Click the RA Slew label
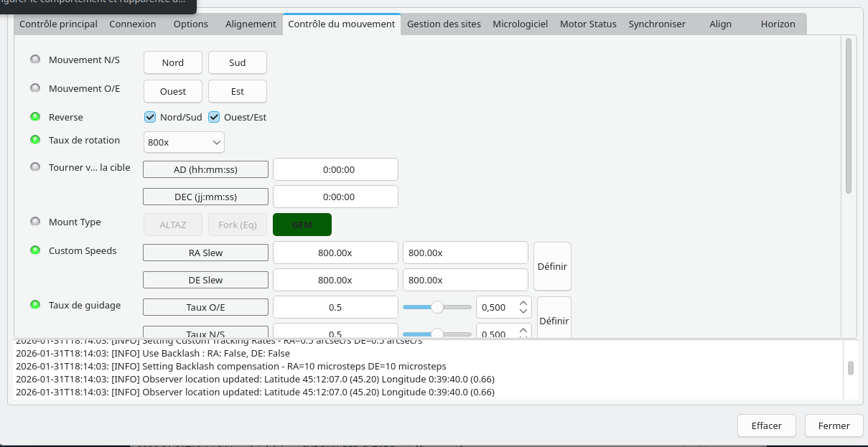 [x=205, y=253]
